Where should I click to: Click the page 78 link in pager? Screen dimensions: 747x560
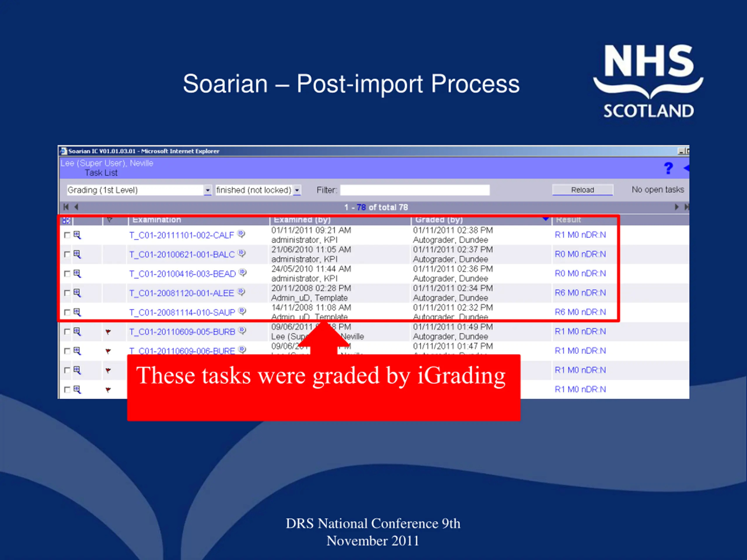(x=361, y=207)
